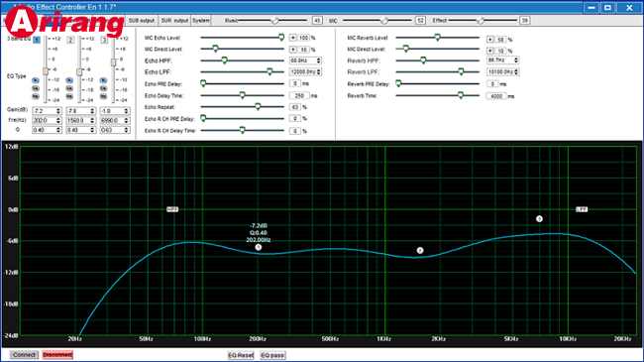Select EQ band 2 button

point(70,40)
